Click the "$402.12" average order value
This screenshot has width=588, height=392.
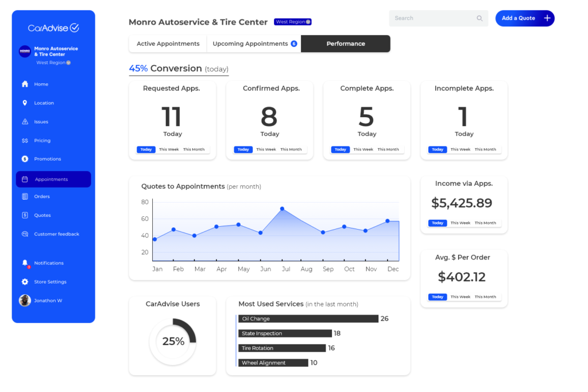pyautogui.click(x=462, y=277)
